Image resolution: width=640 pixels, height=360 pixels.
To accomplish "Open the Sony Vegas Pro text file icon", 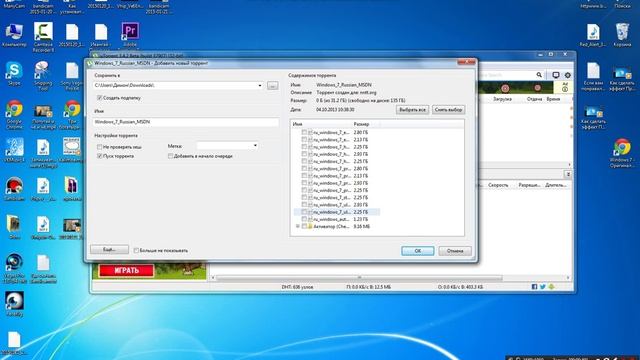I will [72, 76].
